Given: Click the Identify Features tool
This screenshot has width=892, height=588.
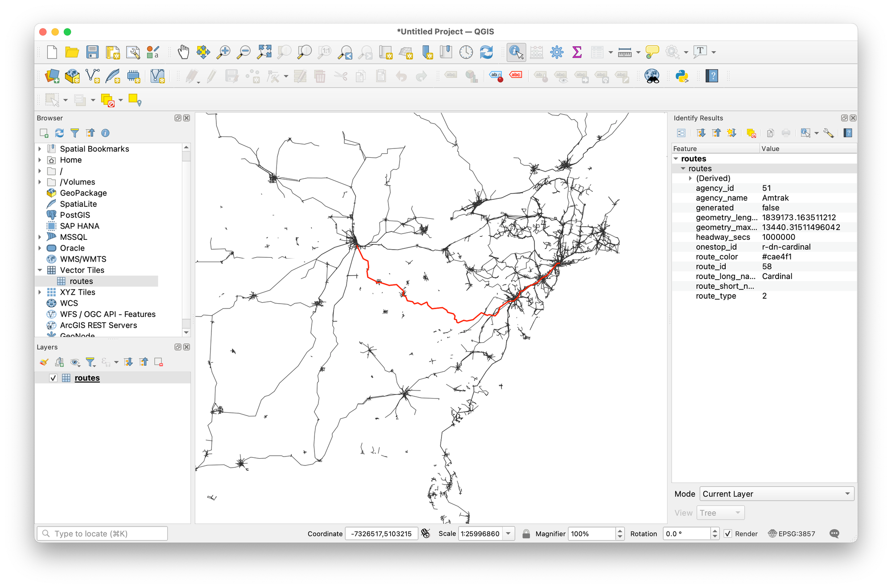Looking at the screenshot, I should [x=516, y=52].
